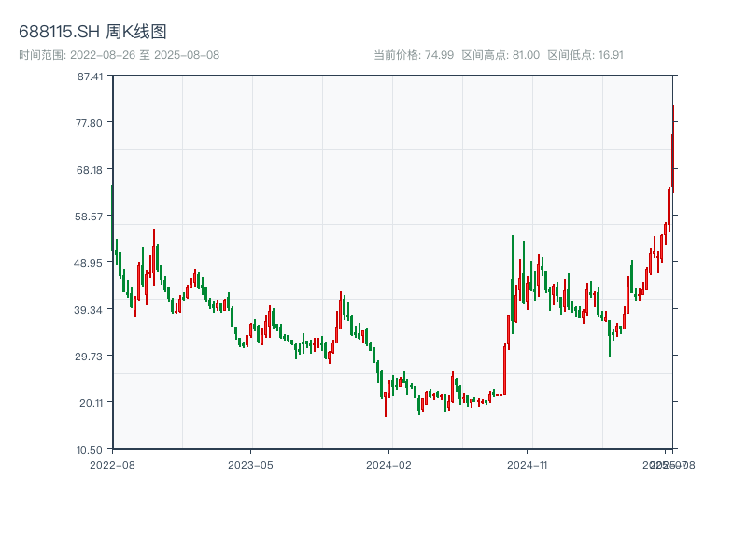Click the 10.50 y-axis minimum label
Screen dimensions: 747x560
[90, 449]
